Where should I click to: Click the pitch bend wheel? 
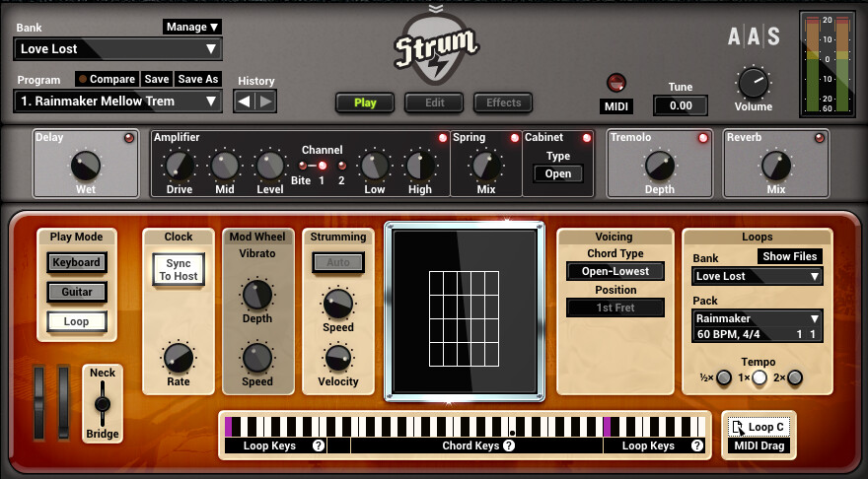[39, 403]
